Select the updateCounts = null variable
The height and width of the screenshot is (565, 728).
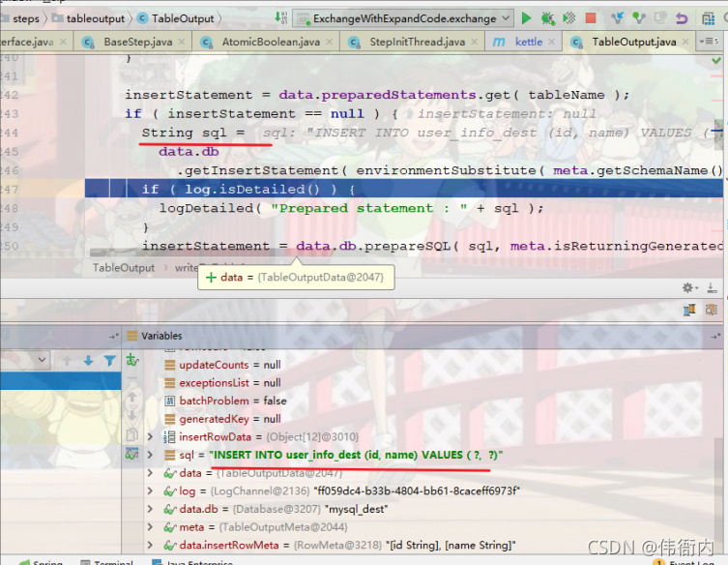pyautogui.click(x=223, y=365)
